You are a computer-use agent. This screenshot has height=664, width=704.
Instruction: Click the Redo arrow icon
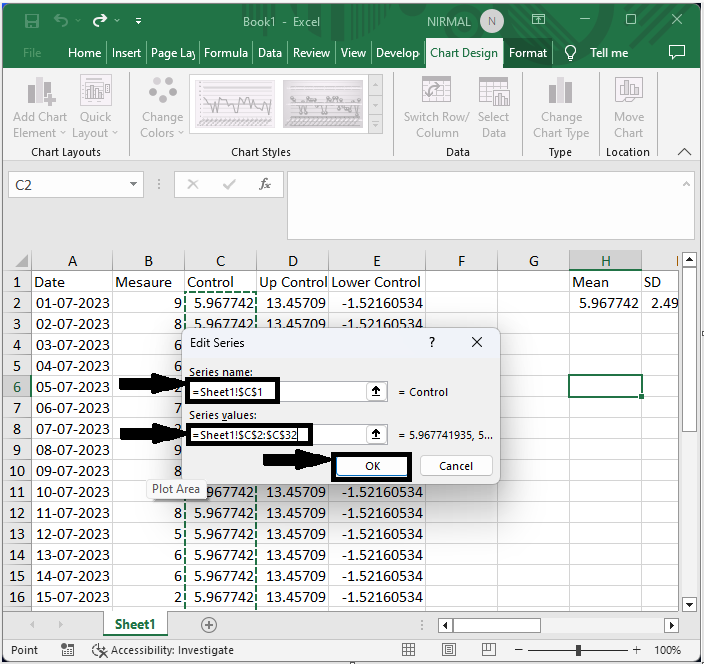pyautogui.click(x=99, y=20)
